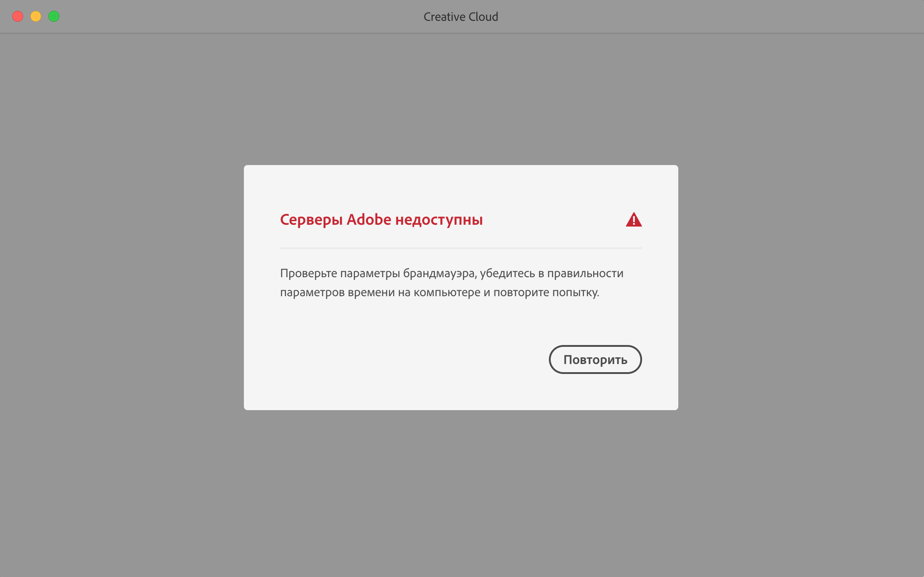Click the word "брандмауэра" in the message
Screen dimensions: 924x577
(439, 274)
